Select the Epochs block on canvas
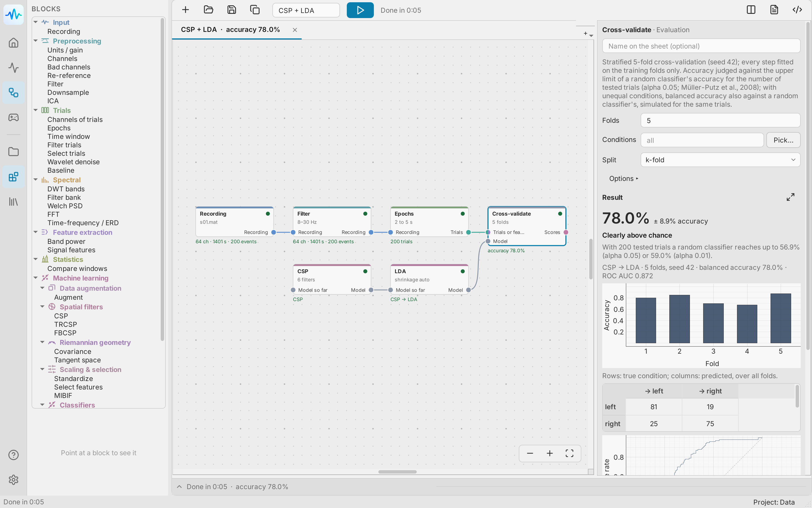The height and width of the screenshot is (508, 812). click(x=429, y=222)
